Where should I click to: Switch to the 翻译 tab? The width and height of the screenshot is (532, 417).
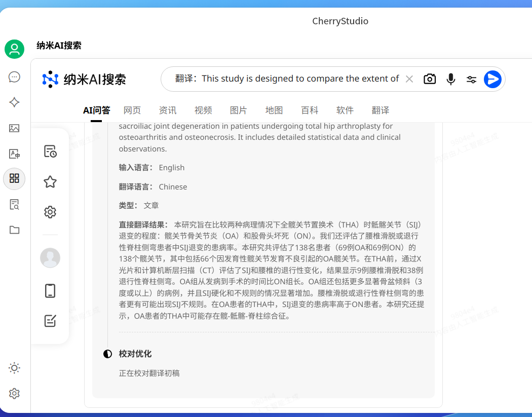pyautogui.click(x=381, y=110)
